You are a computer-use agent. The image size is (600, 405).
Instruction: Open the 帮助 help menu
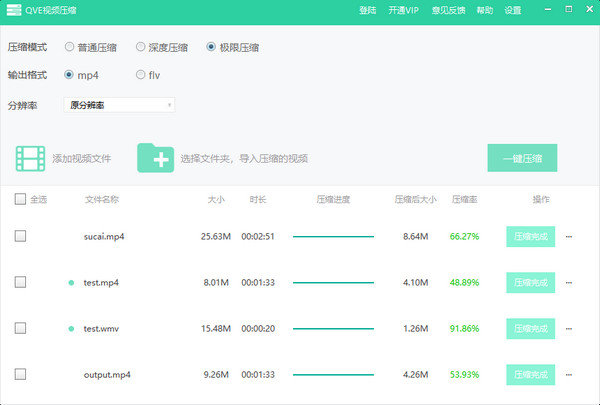click(484, 10)
